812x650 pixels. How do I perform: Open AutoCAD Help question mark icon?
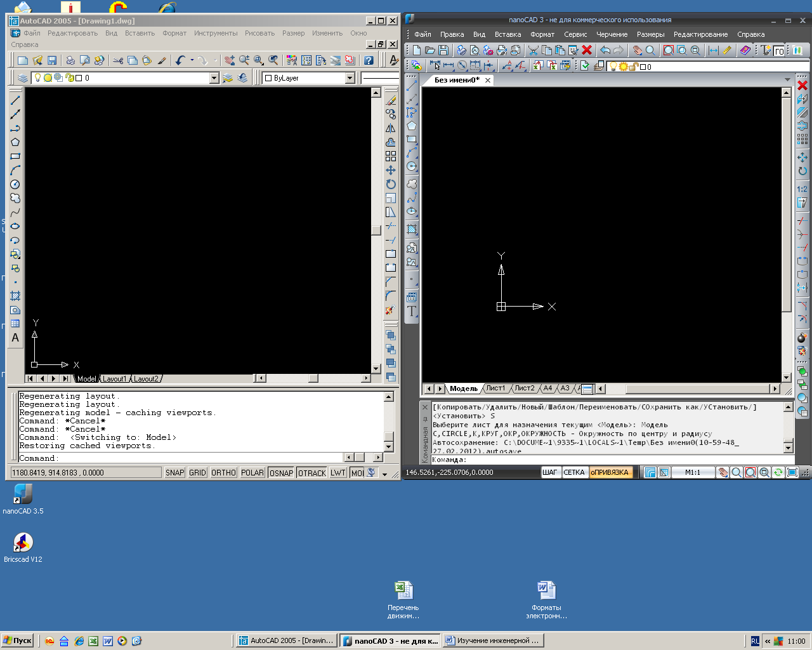(369, 60)
